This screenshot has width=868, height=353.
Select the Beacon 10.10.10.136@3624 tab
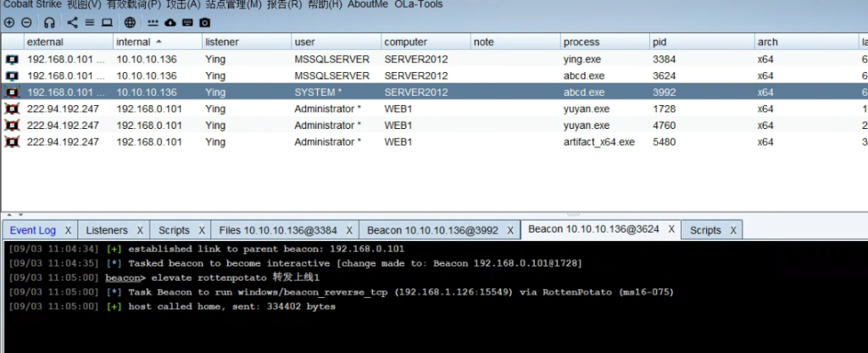(x=593, y=229)
